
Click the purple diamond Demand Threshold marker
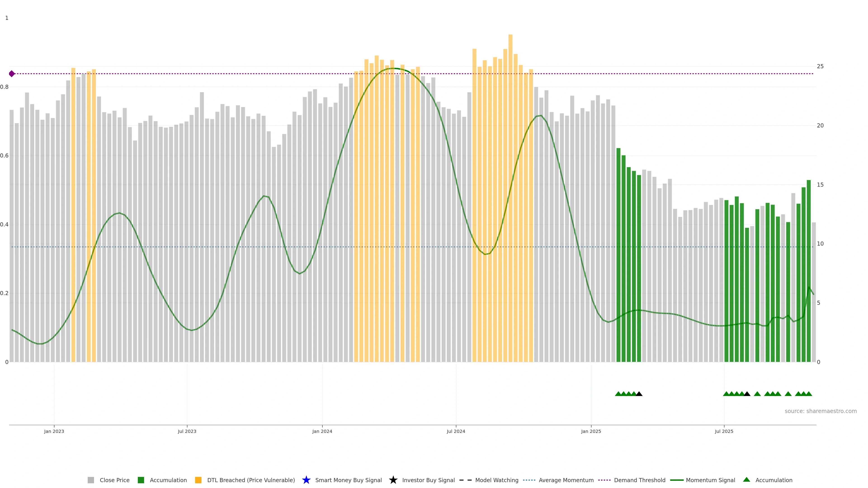(12, 74)
